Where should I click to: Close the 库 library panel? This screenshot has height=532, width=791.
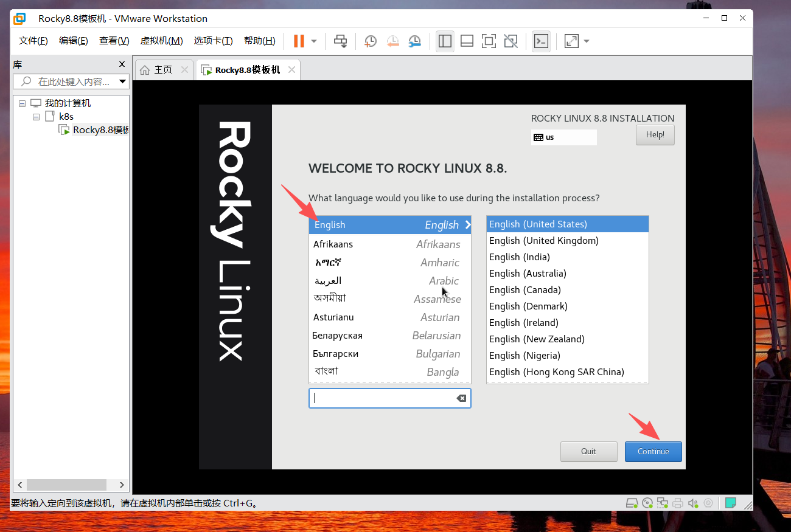(122, 64)
